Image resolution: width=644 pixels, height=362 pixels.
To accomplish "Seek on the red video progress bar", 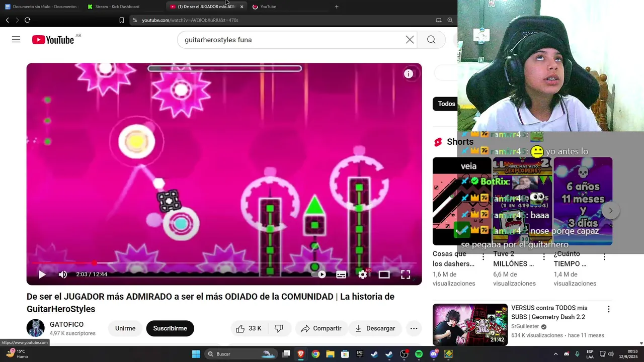I will pyautogui.click(x=224, y=263).
